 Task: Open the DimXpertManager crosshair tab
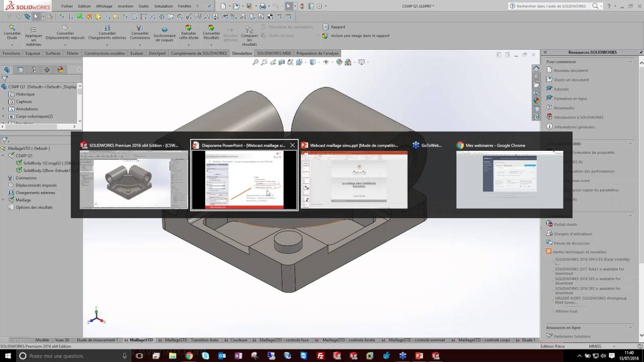coord(47,70)
